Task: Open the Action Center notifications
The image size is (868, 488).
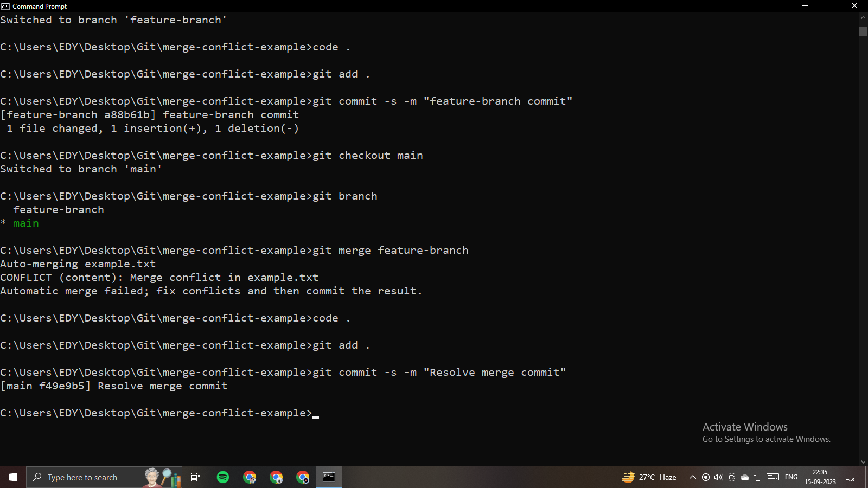Action: click(850, 477)
